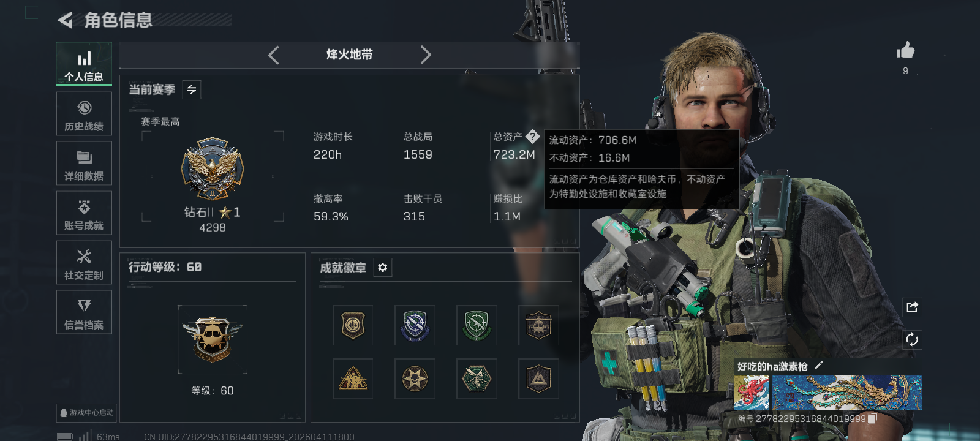Viewport: 980px width, 441px height.
Task: Open 历史战绩 in the sidebar
Action: tap(84, 115)
